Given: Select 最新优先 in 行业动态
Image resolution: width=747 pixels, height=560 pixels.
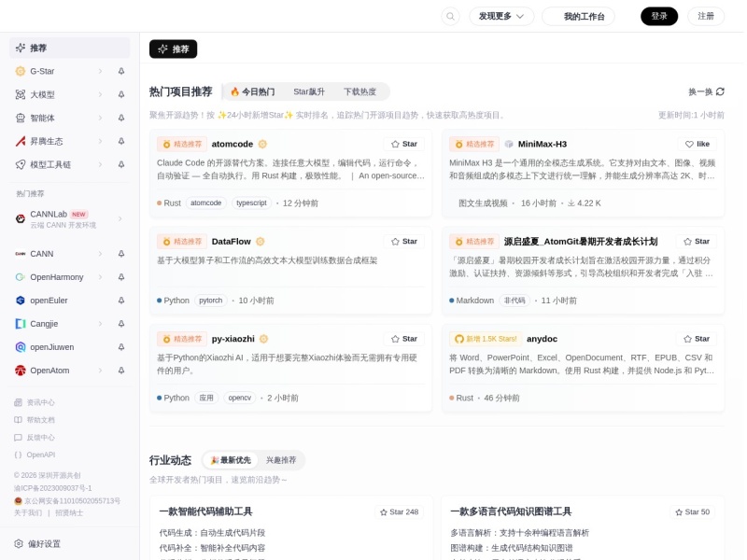Looking at the screenshot, I should (231, 460).
